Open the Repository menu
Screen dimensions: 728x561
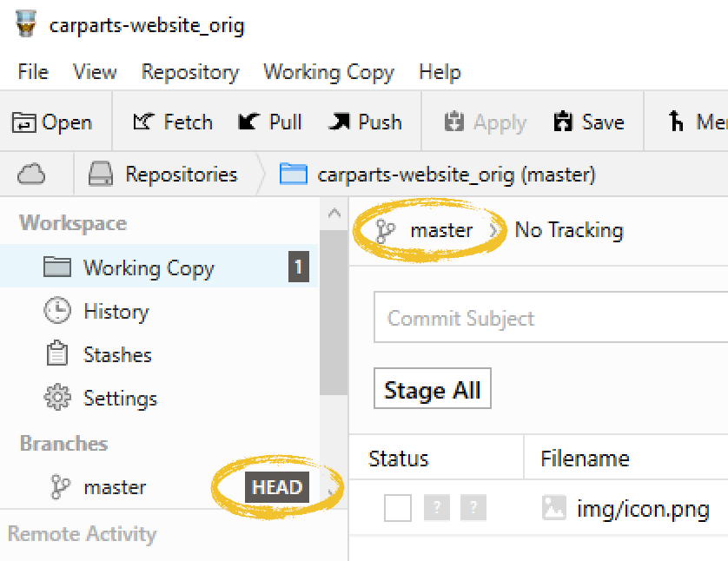(189, 72)
